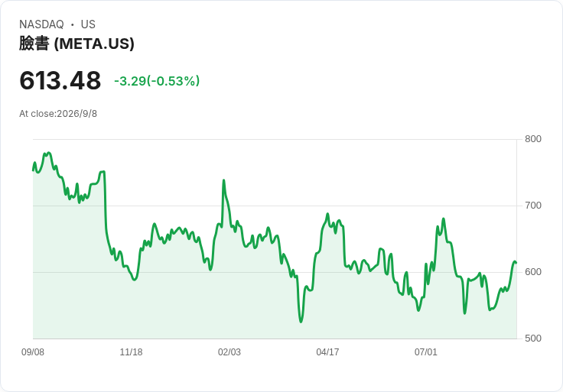Image resolution: width=563 pixels, height=392 pixels.
Task: Click the 07/01 date axis label
Action: (426, 352)
